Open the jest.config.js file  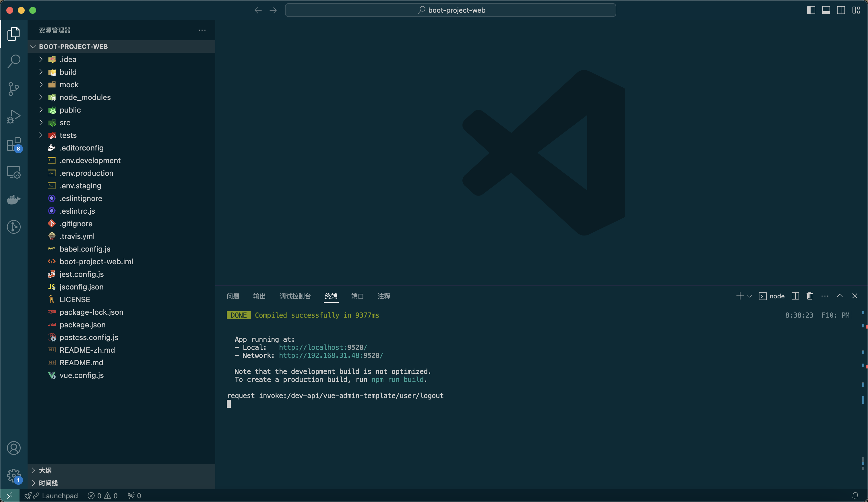(121, 274)
